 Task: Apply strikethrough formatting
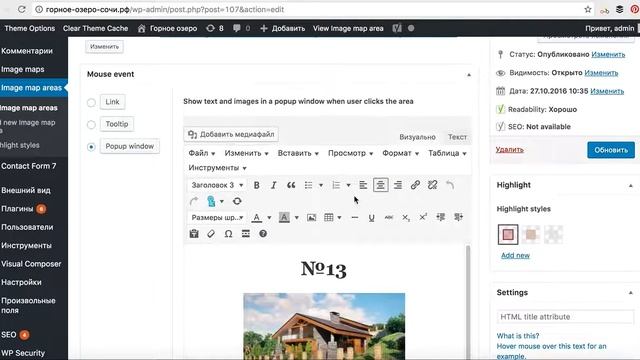tap(389, 218)
